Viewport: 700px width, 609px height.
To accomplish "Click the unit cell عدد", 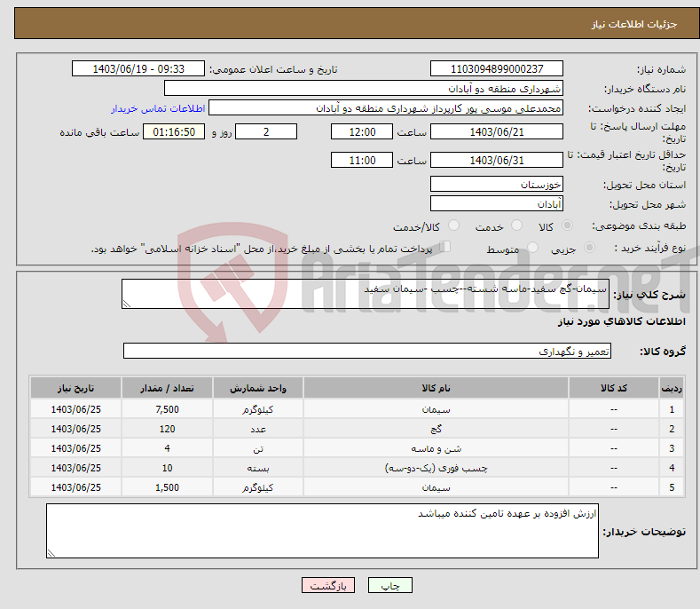I will click(x=258, y=429).
